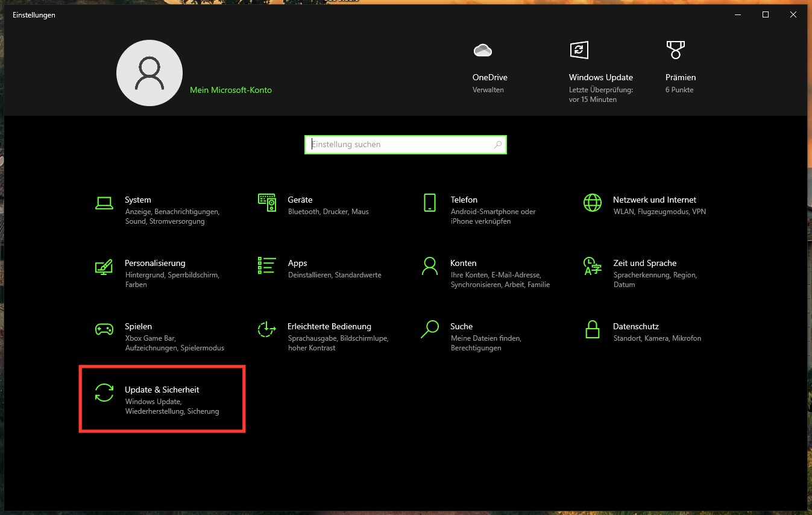Open the Datenschutz padlock icon
Screen dimensions: 812x515
tap(593, 329)
